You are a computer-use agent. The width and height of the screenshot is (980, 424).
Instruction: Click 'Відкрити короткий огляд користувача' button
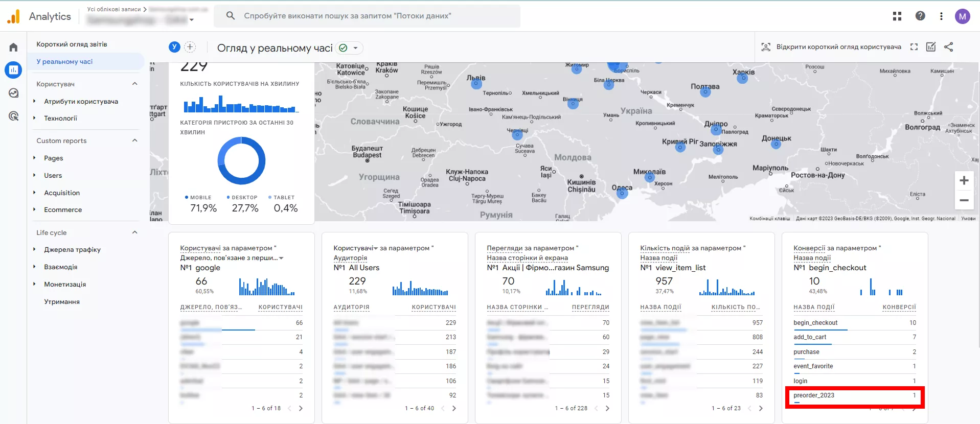[831, 47]
